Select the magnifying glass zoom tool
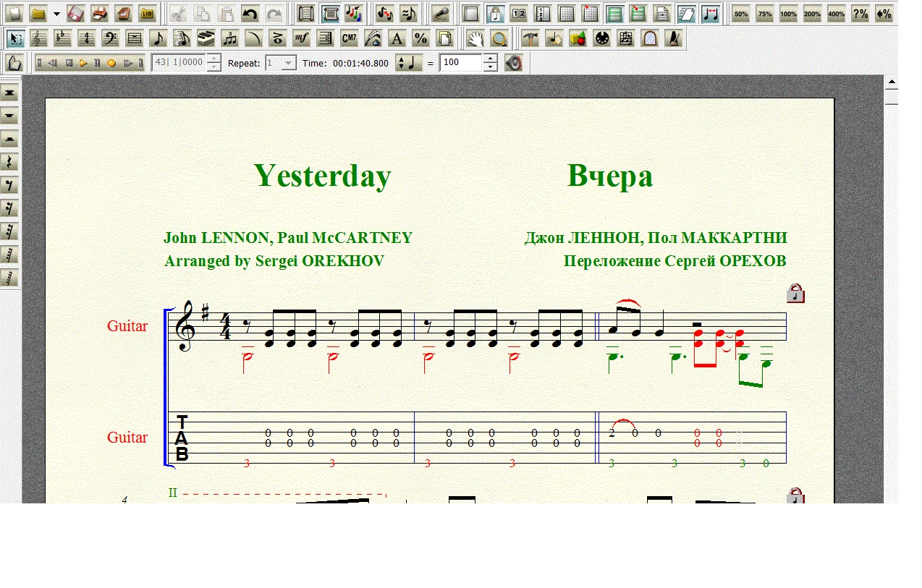 coord(499,38)
